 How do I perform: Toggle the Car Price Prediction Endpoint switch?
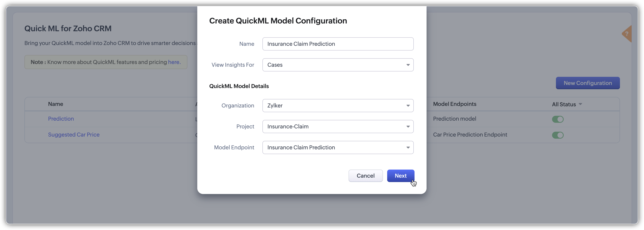point(557,135)
